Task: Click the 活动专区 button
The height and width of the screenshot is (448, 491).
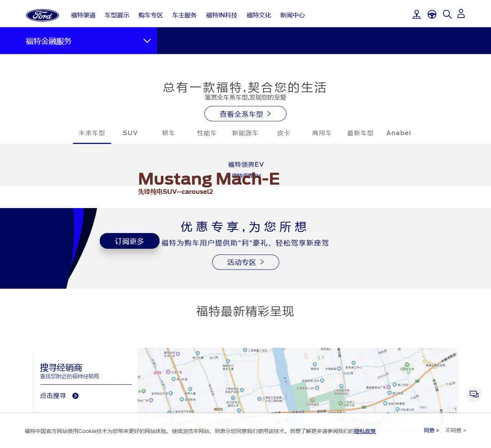Action: pos(245,262)
